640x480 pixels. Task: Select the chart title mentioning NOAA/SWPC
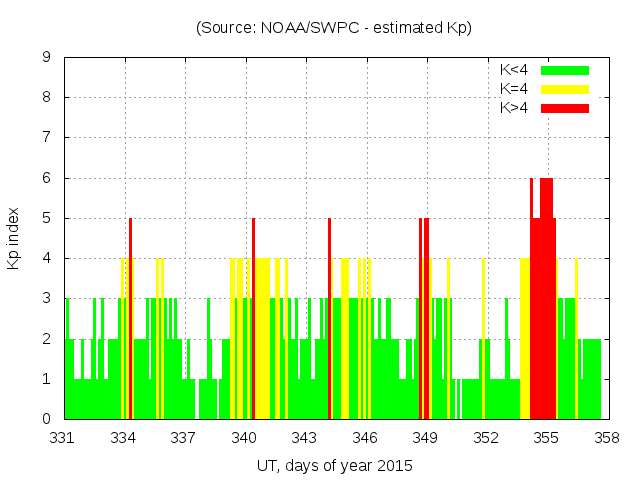click(x=334, y=28)
